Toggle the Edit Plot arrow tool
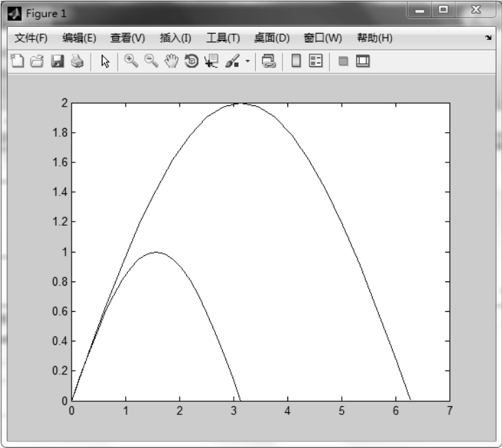 pyautogui.click(x=105, y=62)
